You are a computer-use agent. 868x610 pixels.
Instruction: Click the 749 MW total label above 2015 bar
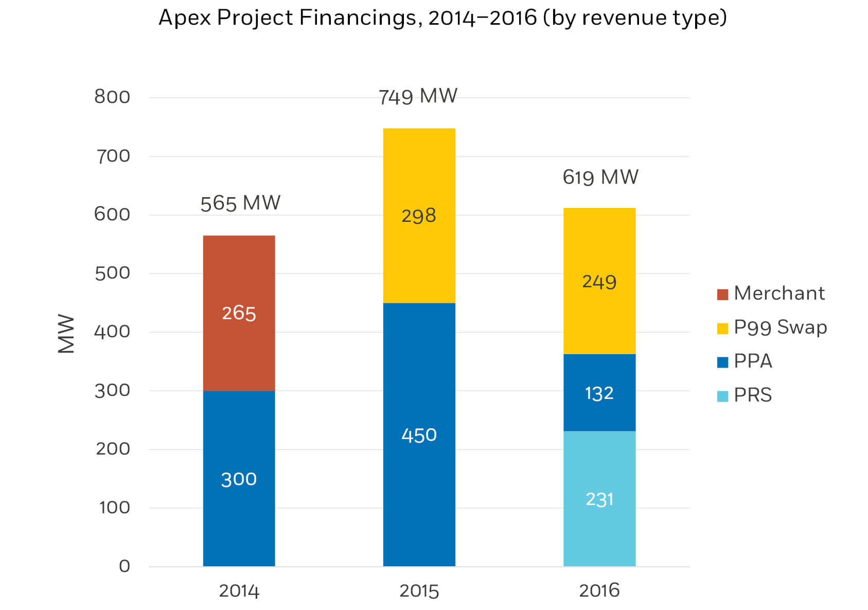418,95
